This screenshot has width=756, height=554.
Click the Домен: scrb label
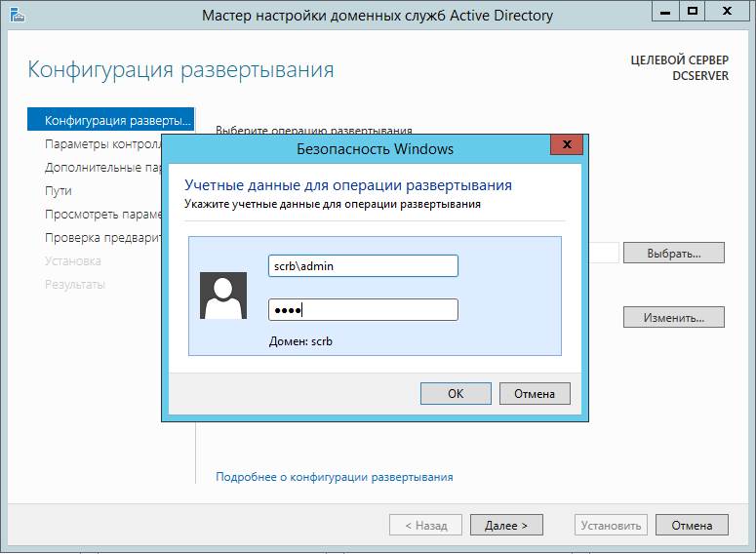click(300, 341)
